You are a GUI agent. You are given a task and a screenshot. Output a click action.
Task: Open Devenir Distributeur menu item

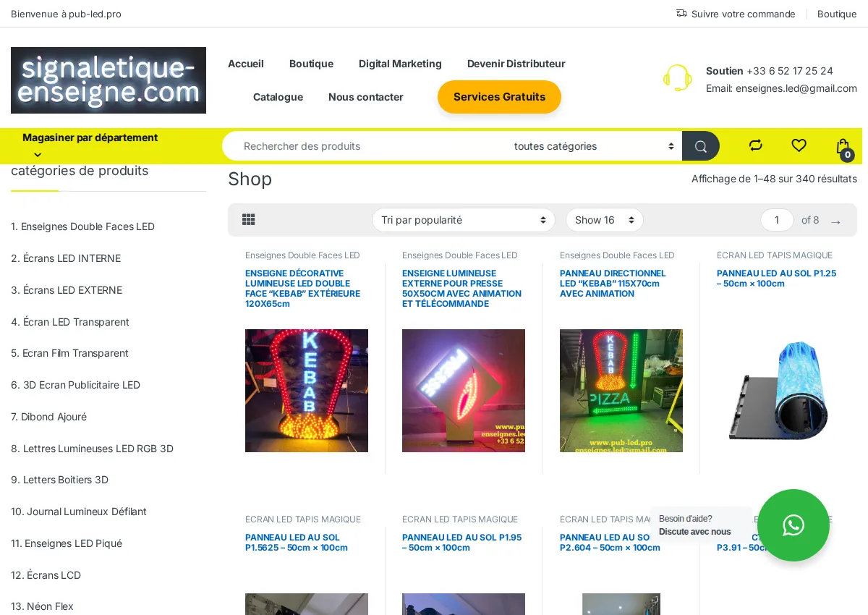[x=516, y=64]
